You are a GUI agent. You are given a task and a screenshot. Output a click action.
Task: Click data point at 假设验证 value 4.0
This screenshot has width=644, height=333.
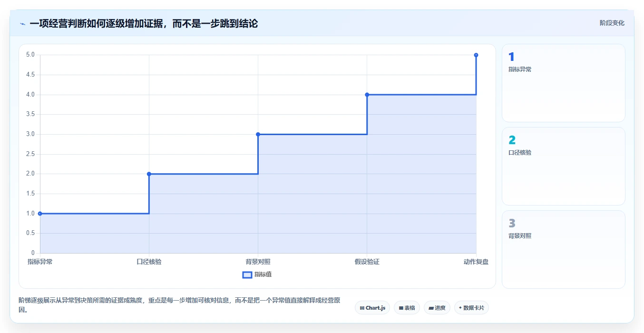(x=367, y=95)
